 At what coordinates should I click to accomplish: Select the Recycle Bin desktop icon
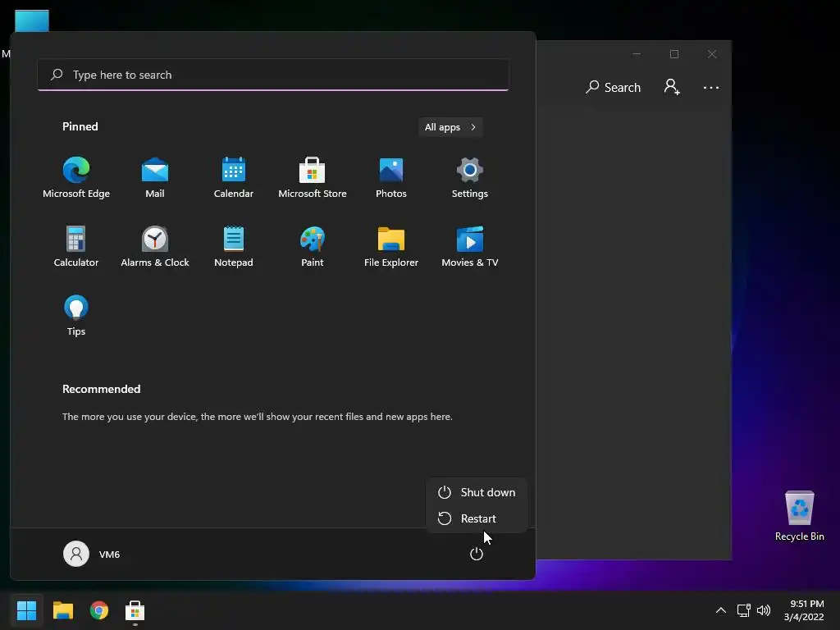pyautogui.click(x=799, y=516)
